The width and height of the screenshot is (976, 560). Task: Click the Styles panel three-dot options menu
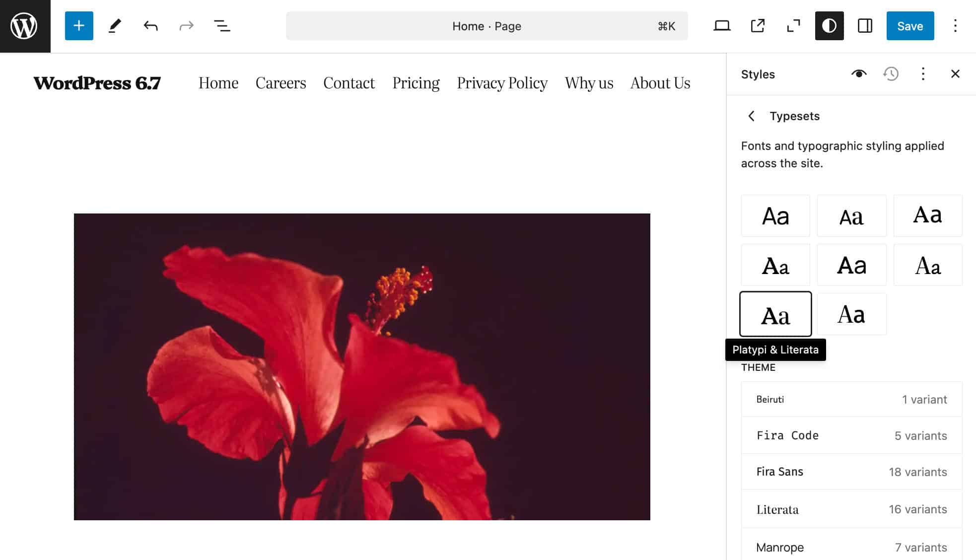(x=923, y=74)
